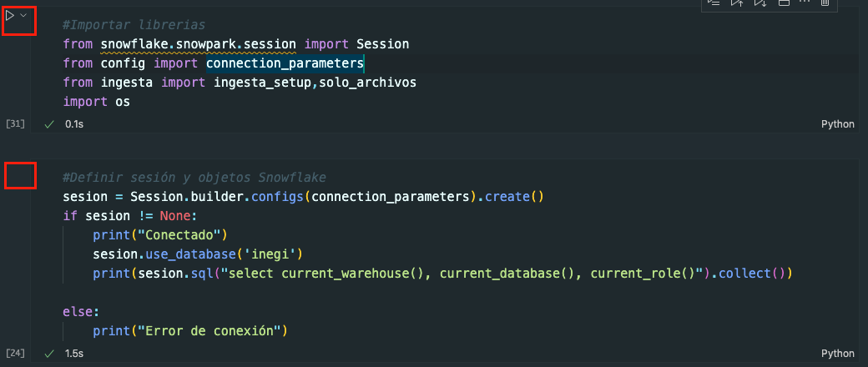Click the execution count [31]
The width and height of the screenshot is (868, 367).
(x=15, y=123)
